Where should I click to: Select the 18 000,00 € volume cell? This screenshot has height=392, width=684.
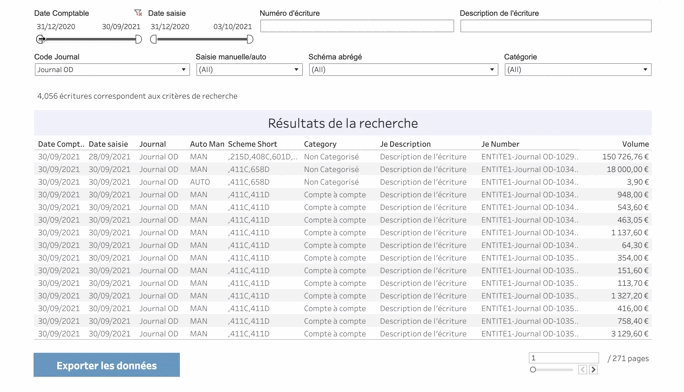click(x=627, y=169)
